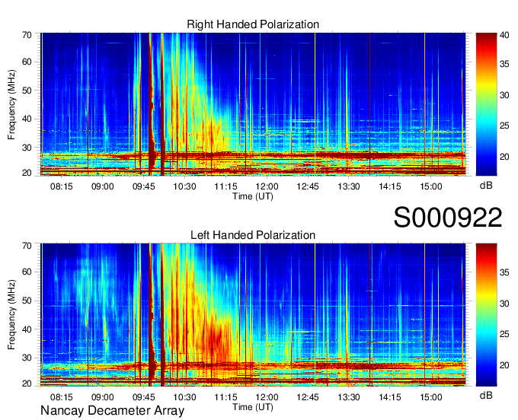Click 14:15 tick on bottom plot
The image size is (518, 420).
point(390,397)
